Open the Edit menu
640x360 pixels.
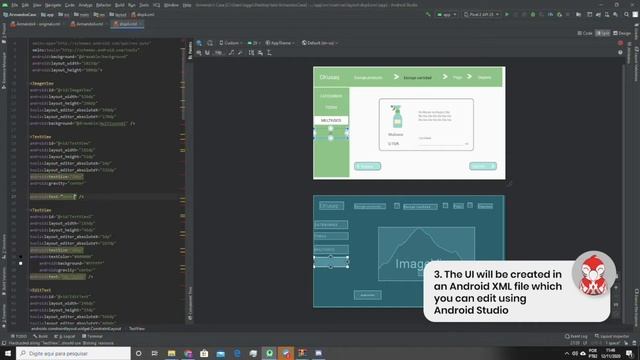pyautogui.click(x=25, y=5)
